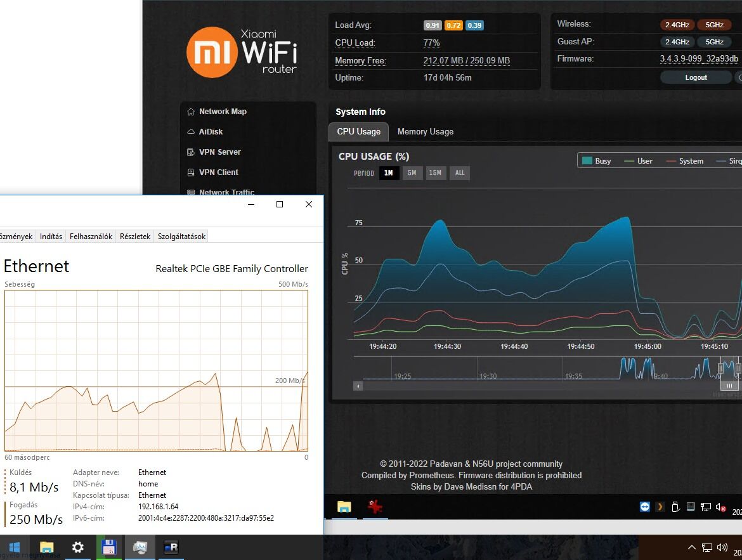Click the Xiaomi MI WiFi router logo
Viewport: 742px width, 560px height.
(242, 52)
